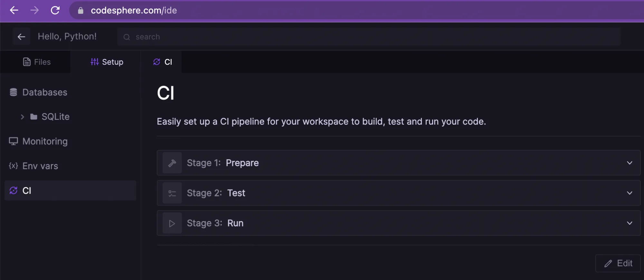Expand the Stage 1 Prepare section
Viewport: 644px width, 280px height.
click(630, 163)
